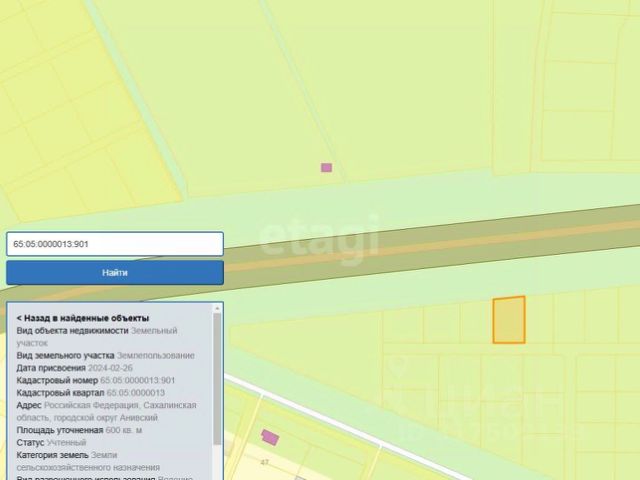This screenshot has height=480, width=640.
Task: Click the date value 2024-02-26
Action: coord(110,368)
